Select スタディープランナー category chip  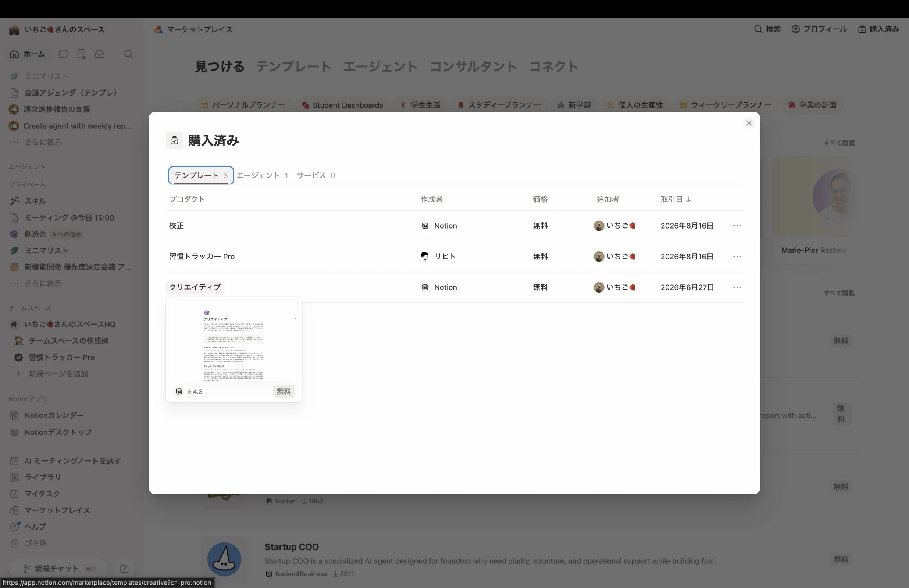click(x=499, y=105)
